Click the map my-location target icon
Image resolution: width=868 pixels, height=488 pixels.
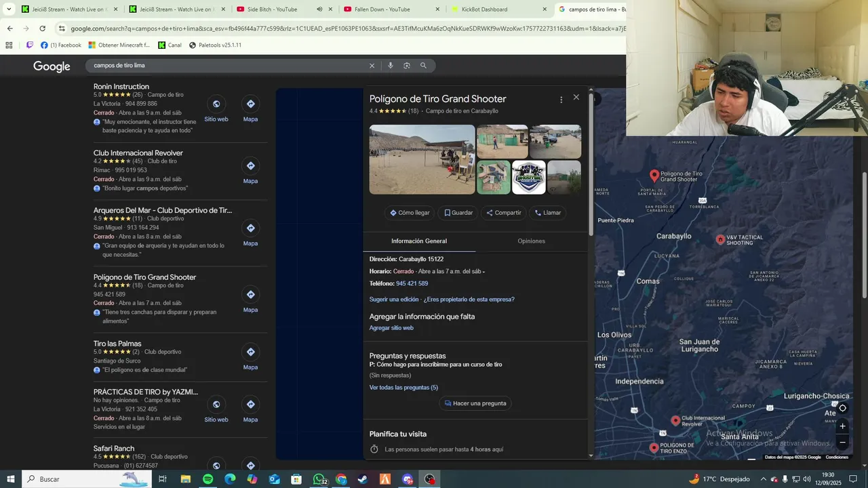tap(843, 408)
